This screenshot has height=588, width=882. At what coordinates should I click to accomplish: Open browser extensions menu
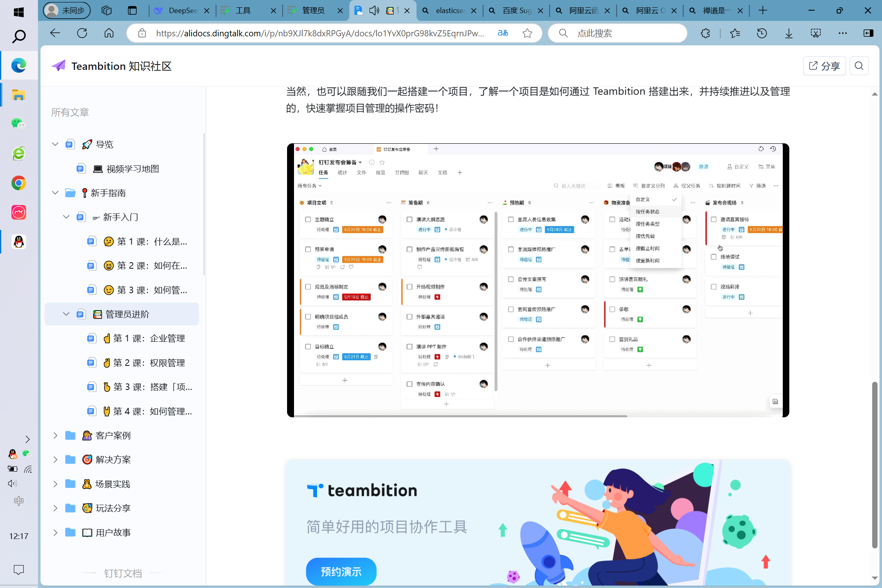[705, 33]
